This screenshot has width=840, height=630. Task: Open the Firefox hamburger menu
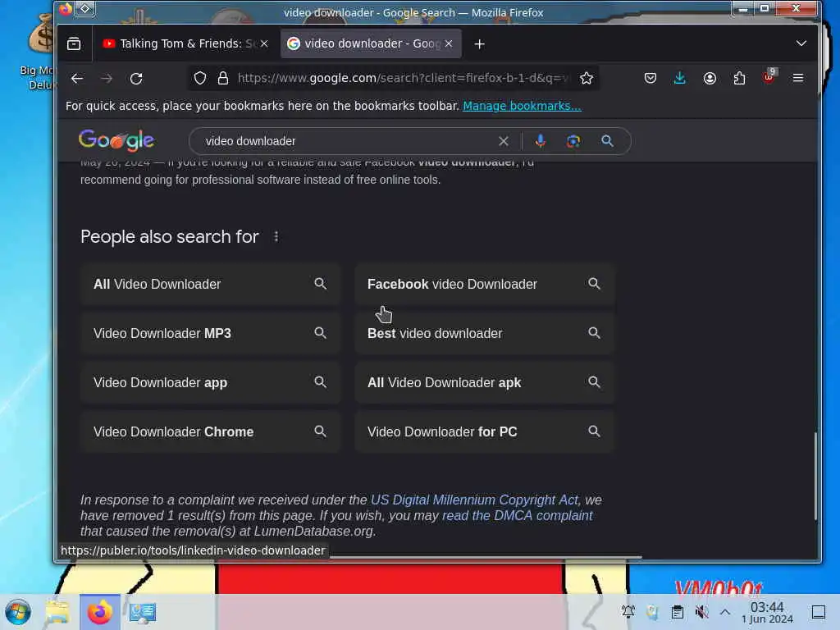pos(797,78)
